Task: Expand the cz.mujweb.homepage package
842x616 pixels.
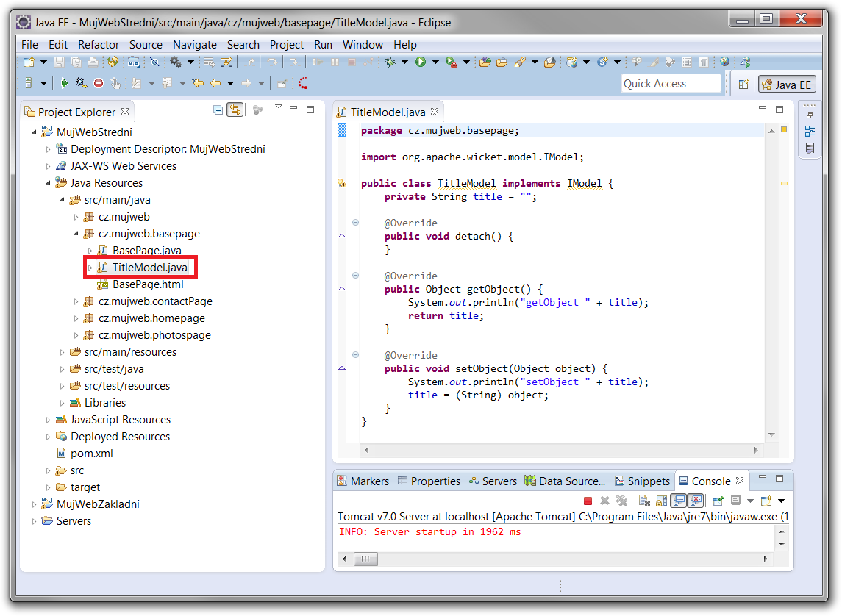Action: [x=76, y=318]
